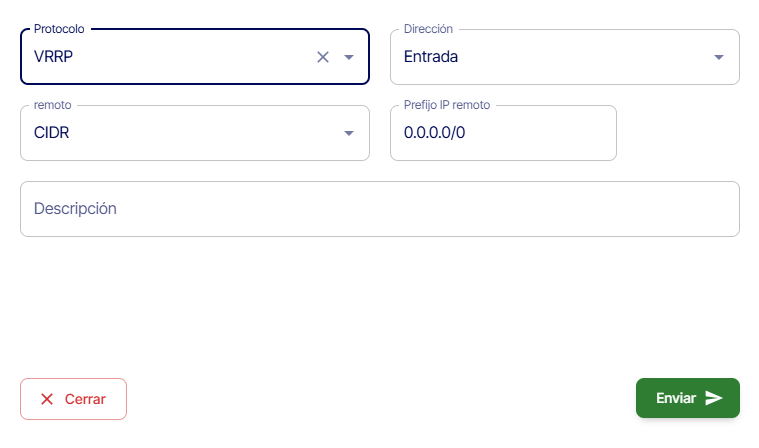Click the 0.0.0.0/0 prefix text

coord(435,133)
